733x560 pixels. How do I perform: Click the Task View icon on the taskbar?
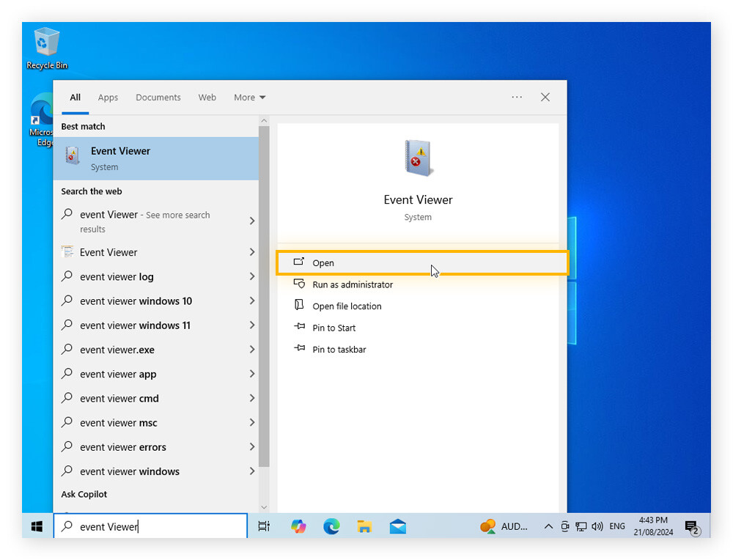pyautogui.click(x=264, y=526)
